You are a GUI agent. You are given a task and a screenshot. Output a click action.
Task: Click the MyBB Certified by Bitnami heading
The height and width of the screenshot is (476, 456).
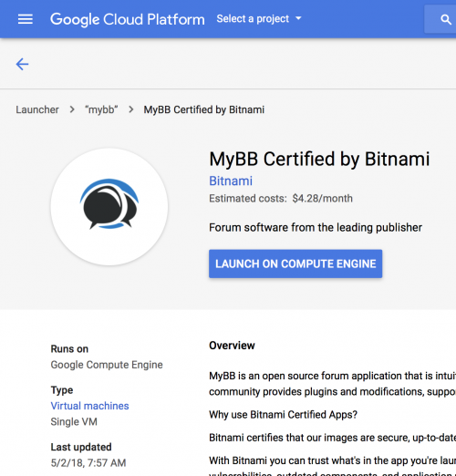[319, 160]
